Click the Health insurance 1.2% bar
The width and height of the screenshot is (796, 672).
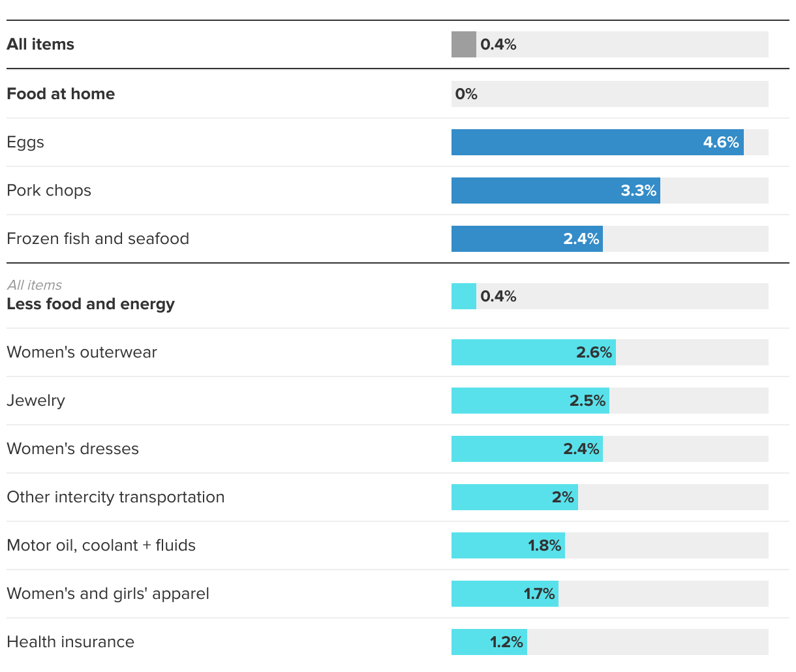489,642
